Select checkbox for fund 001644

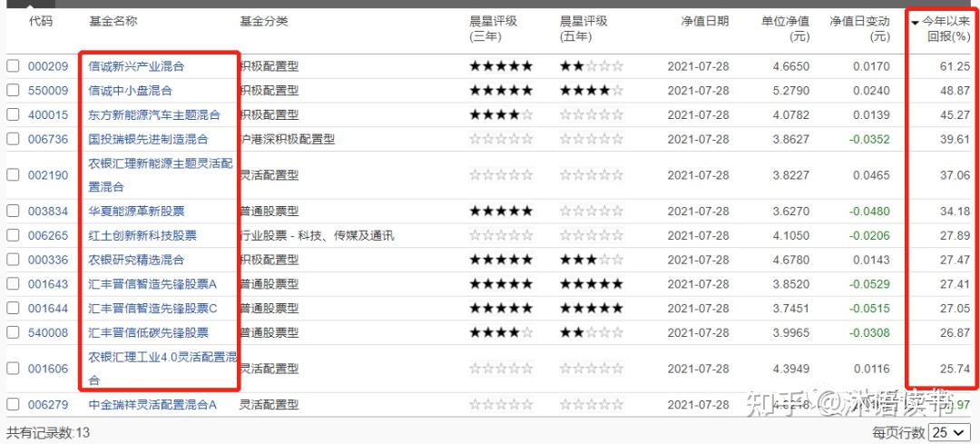[x=13, y=309]
